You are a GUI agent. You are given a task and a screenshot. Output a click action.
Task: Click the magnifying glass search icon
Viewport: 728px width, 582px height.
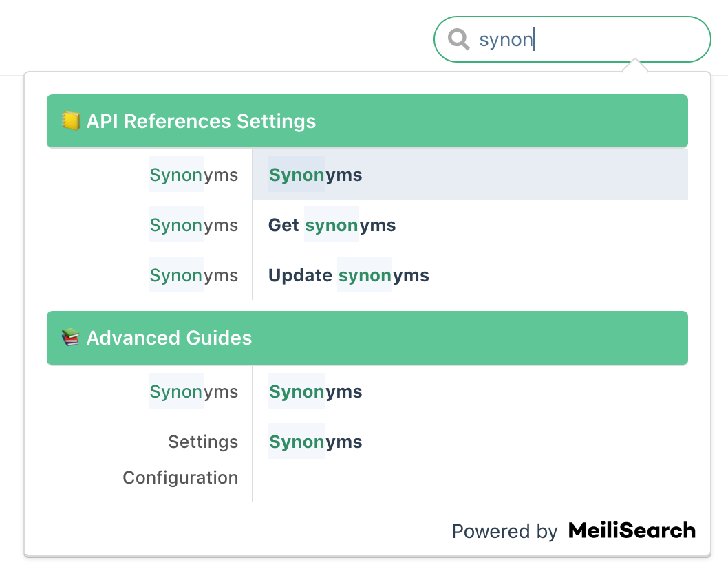(458, 39)
